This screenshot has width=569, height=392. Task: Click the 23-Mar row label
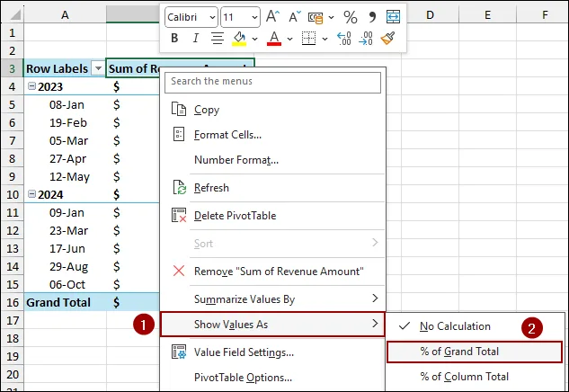68,231
